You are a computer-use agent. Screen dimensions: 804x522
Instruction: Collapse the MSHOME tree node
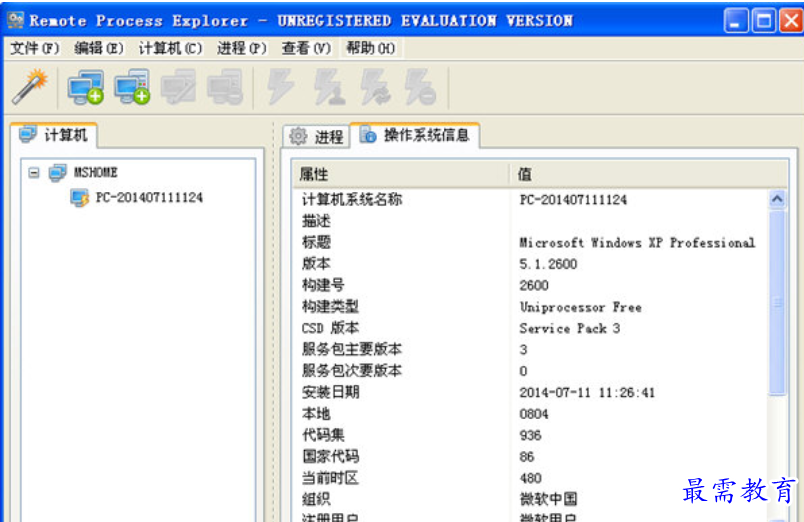click(34, 173)
